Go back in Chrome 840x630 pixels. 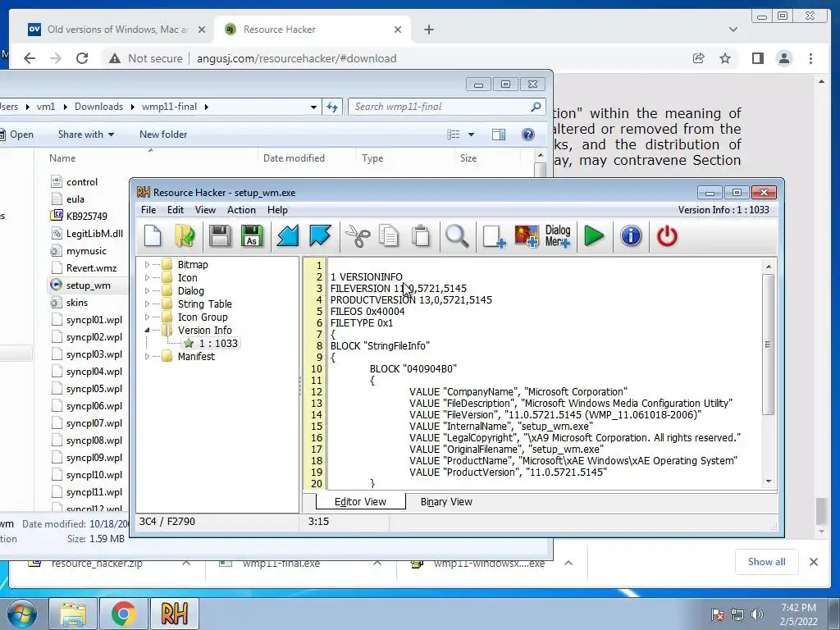click(x=30, y=58)
